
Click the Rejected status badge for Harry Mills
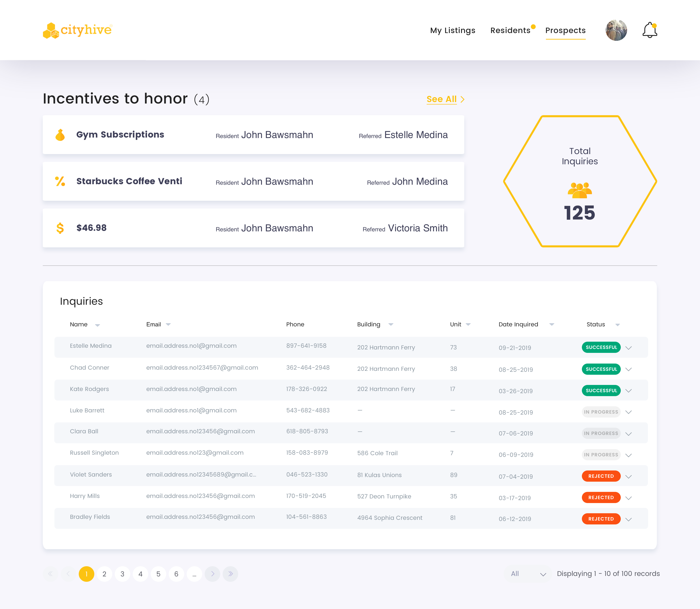coord(601,497)
